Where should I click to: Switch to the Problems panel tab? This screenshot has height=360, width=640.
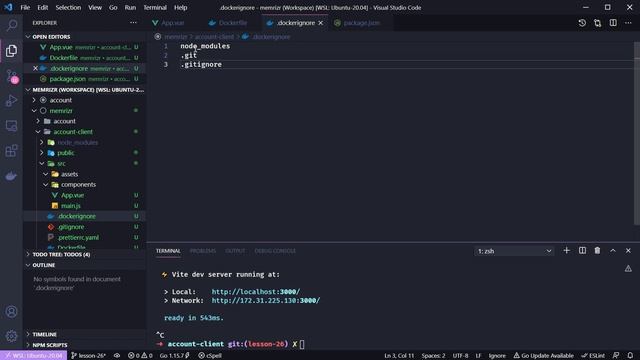tap(203, 251)
